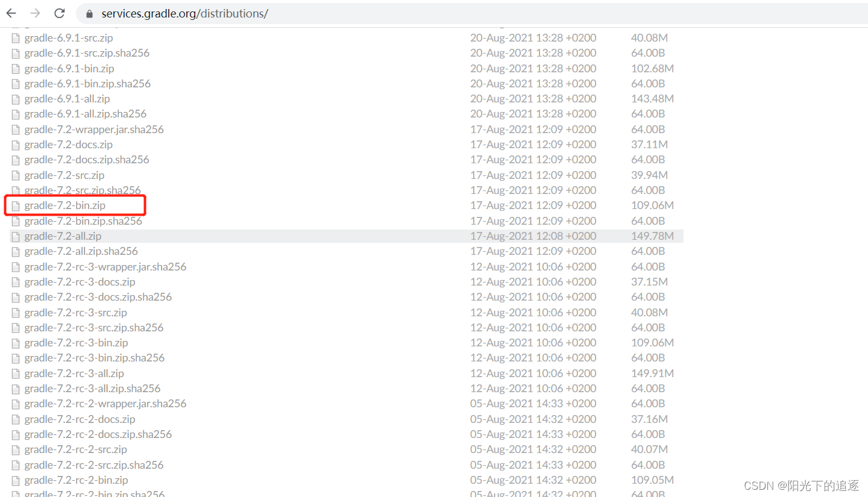Click file icon beside gradle-7.2-rc-3-bin.zip
Screen dimensions: 868x497
pos(16,343)
